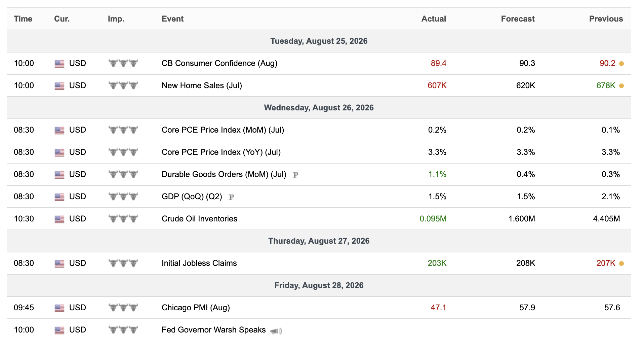Click the Forecast column header
Screen dimensions: 644x350
tap(518, 19)
